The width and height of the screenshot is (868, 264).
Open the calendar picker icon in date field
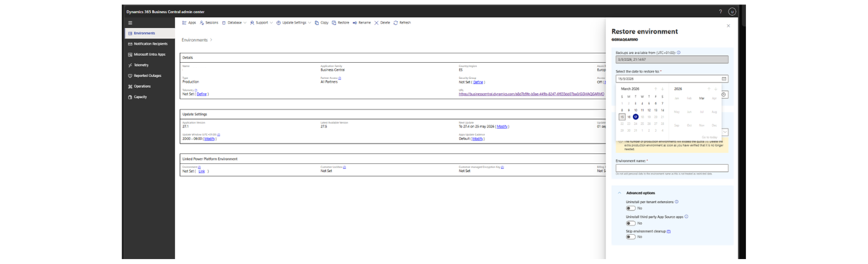tap(724, 79)
